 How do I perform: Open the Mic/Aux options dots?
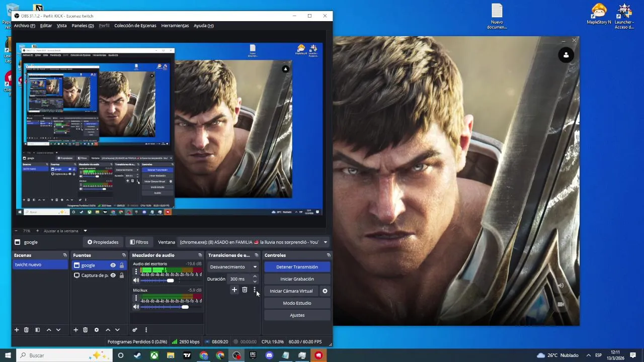pyautogui.click(x=136, y=298)
